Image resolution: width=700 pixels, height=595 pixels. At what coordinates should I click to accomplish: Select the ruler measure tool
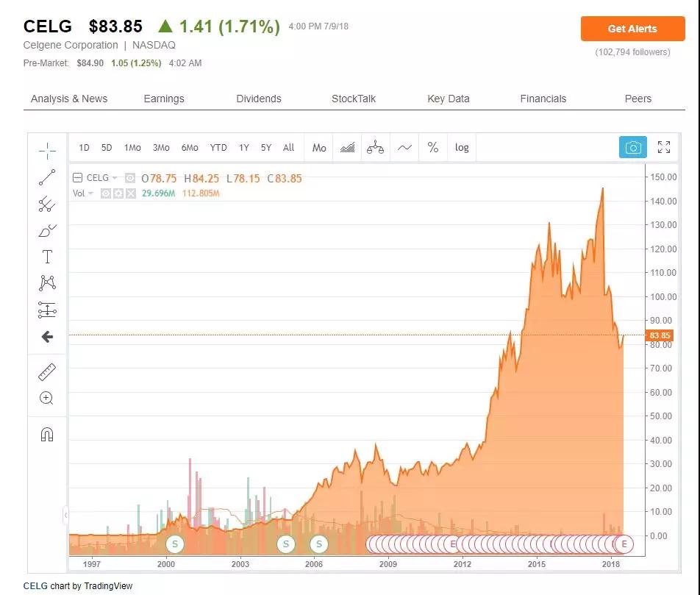[x=47, y=371]
